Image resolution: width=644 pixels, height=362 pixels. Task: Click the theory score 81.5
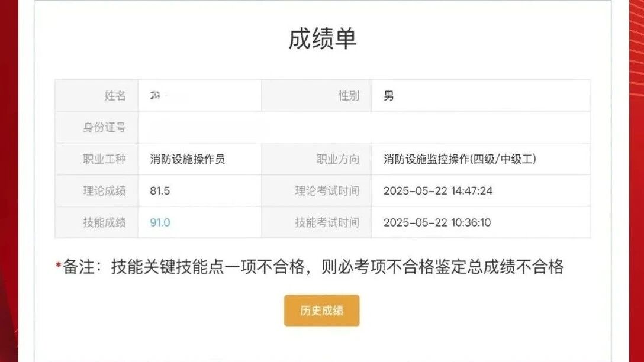point(160,191)
